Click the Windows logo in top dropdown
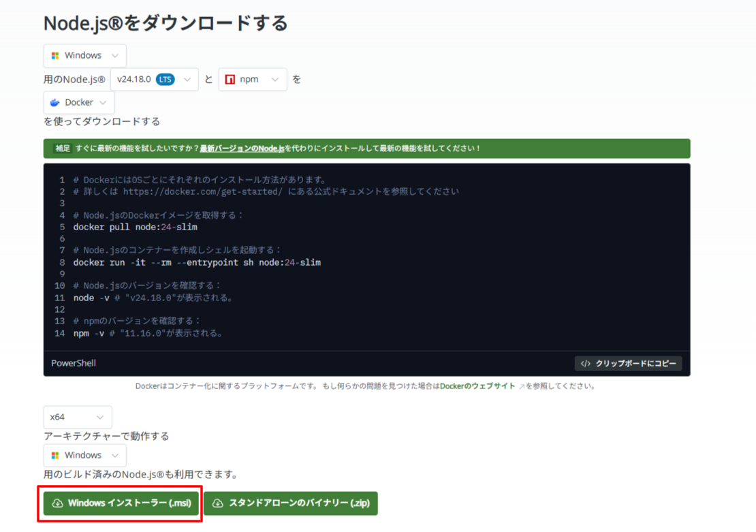The width and height of the screenshot is (756, 532). coord(55,55)
